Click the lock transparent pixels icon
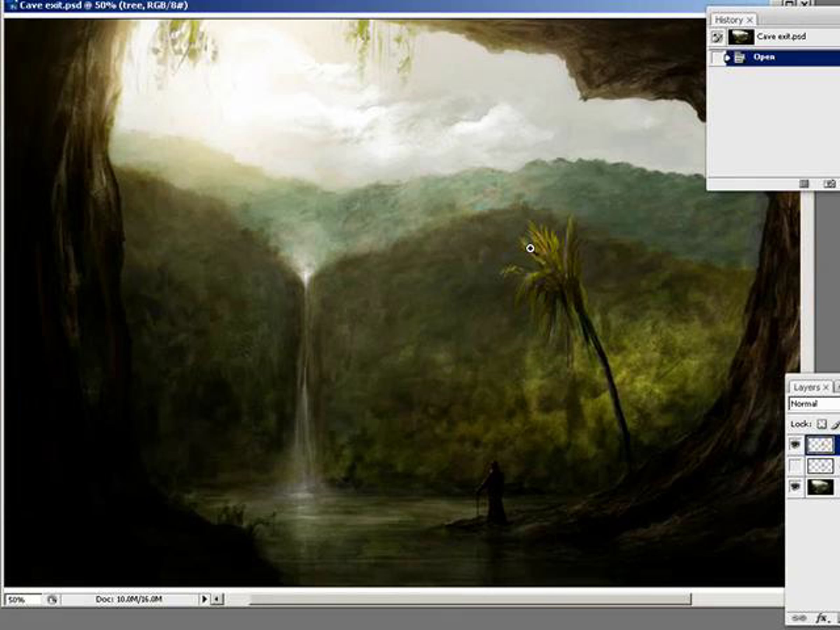The image size is (840, 630). coord(821,424)
